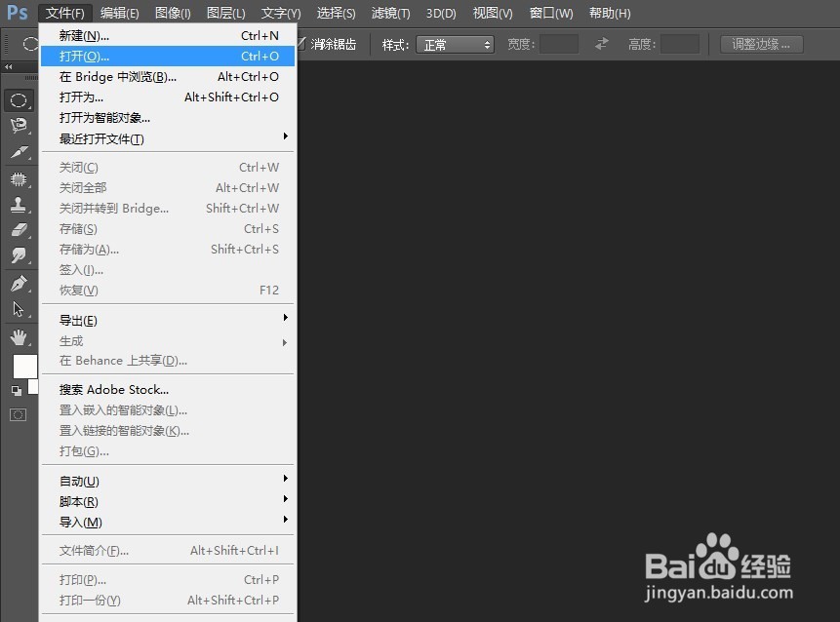The image size is (840, 622).
Task: Select the Hand tool
Action: coord(19,337)
